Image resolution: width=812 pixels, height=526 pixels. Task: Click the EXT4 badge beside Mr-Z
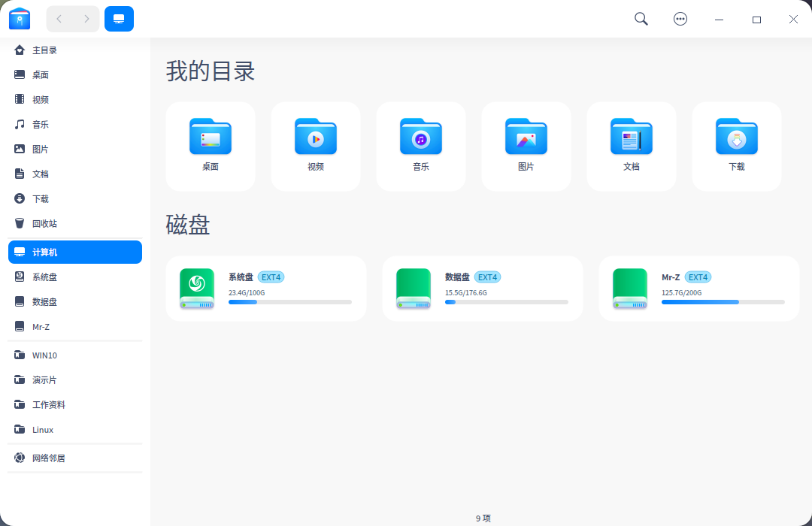(x=698, y=277)
